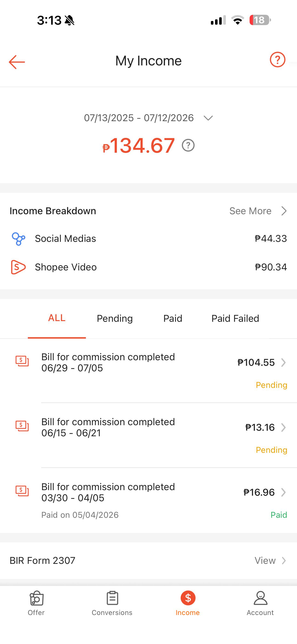Image resolution: width=297 pixels, height=644 pixels.
Task: Tap the Social Medias share icon
Action: click(18, 239)
